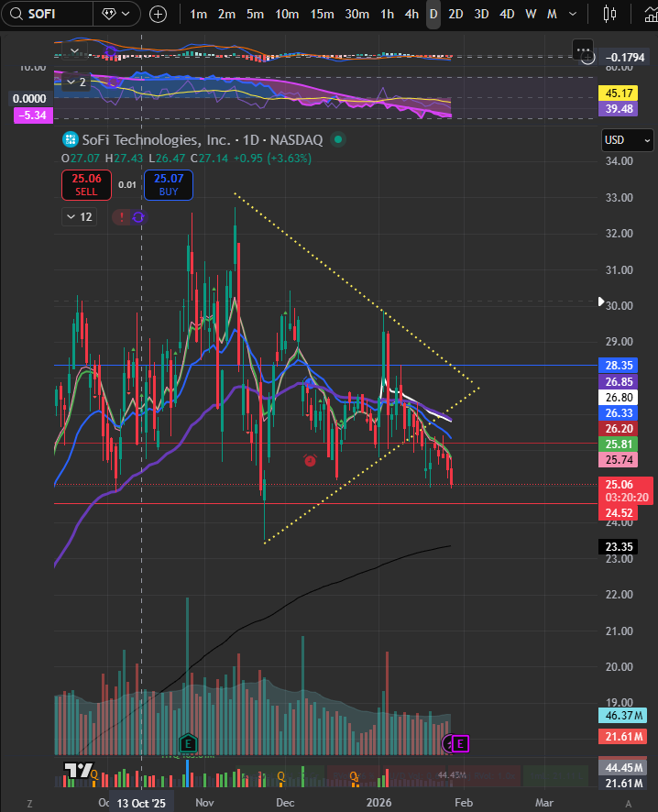Click the 39.48 purple indicator value label

[619, 109]
